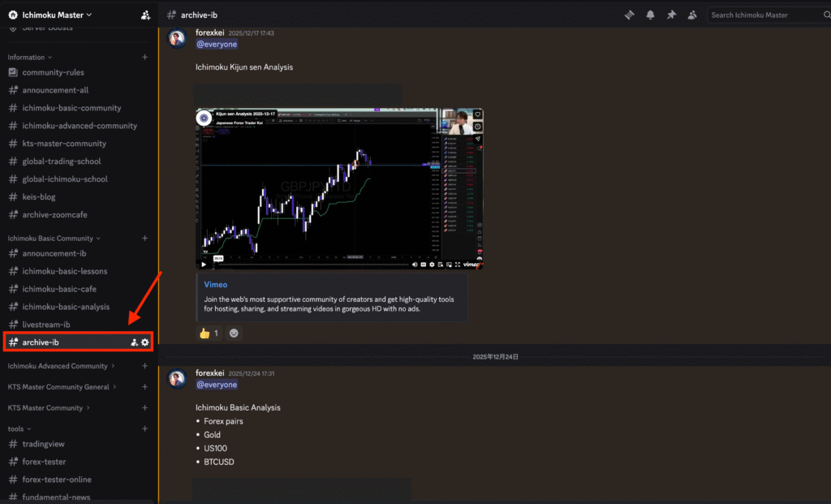Open pinned messages with the pin icon
Viewport: 831px width, 504px height.
coord(671,15)
